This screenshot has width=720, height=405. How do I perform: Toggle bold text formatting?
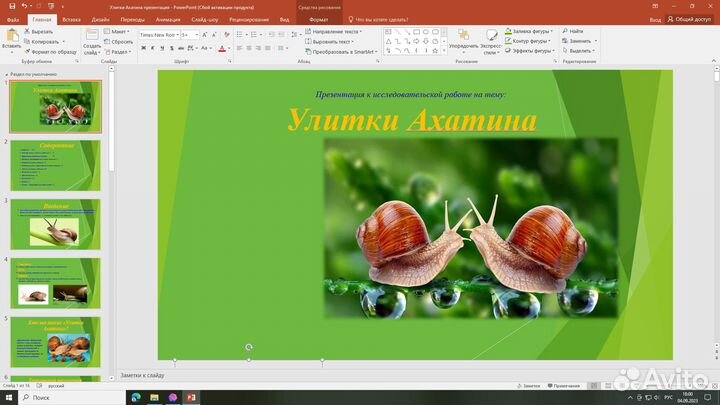(142, 47)
